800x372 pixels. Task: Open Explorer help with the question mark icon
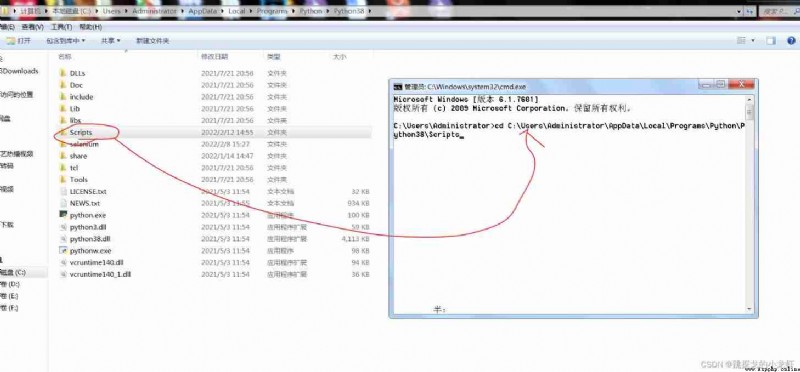tap(791, 40)
